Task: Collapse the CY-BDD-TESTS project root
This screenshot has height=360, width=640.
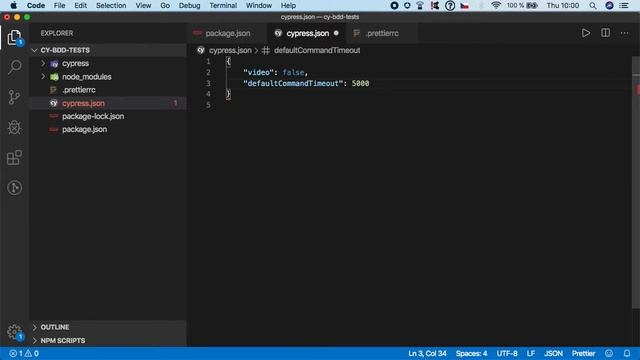Action: point(35,50)
